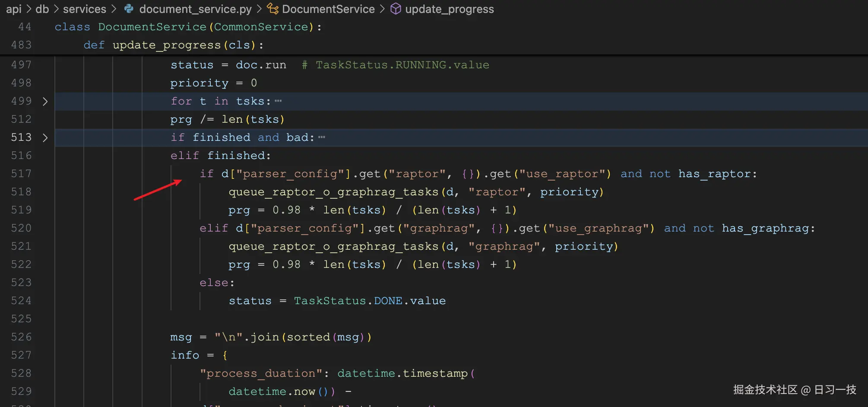Click the DocumentService class symbol icon
Image resolution: width=868 pixels, height=407 pixels.
(x=272, y=9)
